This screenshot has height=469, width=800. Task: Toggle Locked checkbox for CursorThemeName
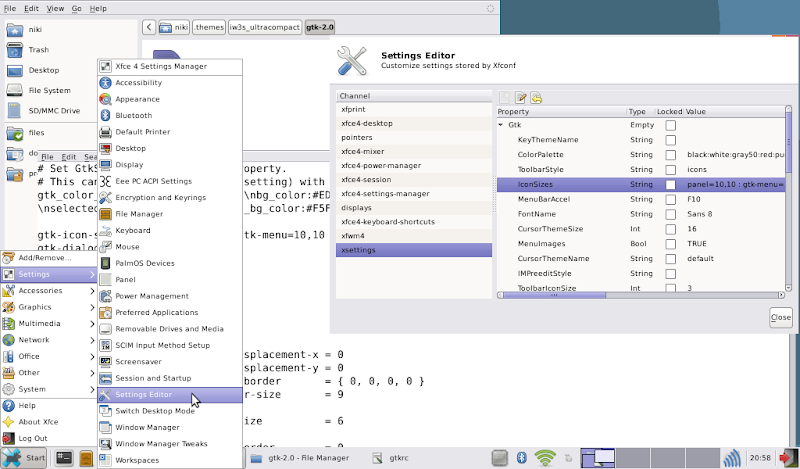click(670, 259)
